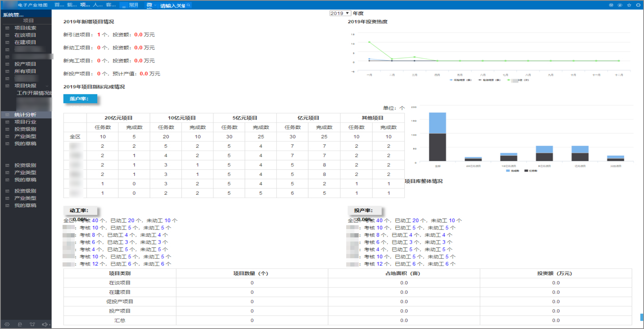Open the chat bubble icon in top bar
644x329 pixels.
click(x=620, y=5)
